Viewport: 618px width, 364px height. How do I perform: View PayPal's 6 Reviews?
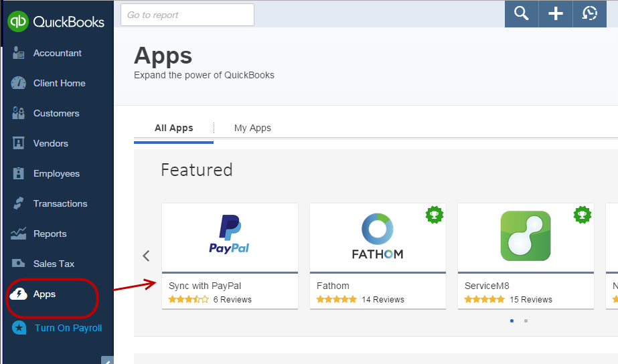pos(232,299)
